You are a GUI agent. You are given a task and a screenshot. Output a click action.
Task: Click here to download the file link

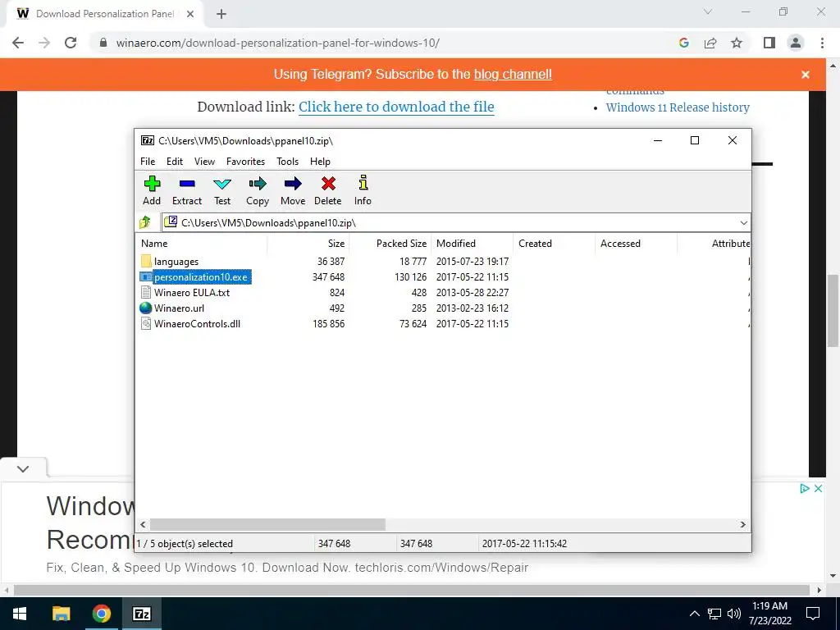pyautogui.click(x=396, y=107)
